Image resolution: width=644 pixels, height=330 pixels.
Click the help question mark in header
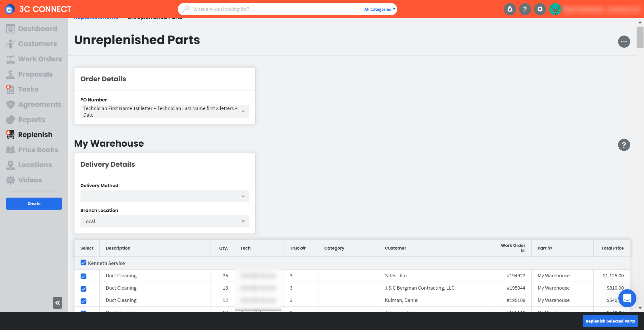[525, 9]
